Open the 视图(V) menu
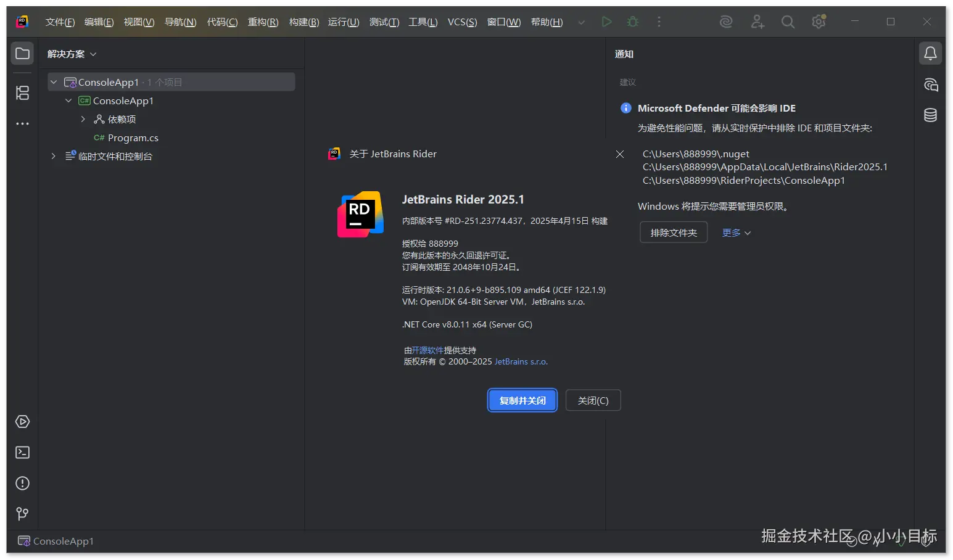 139,22
